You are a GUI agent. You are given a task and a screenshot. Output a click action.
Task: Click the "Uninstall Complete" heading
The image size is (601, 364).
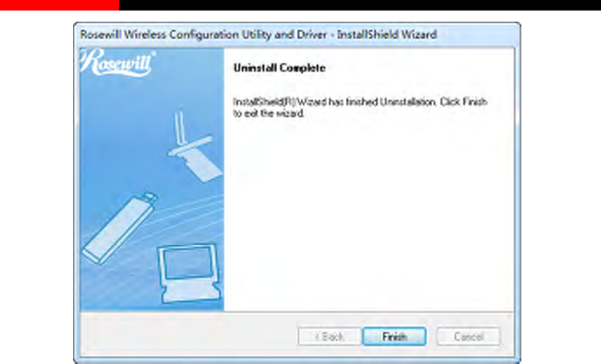[279, 68]
